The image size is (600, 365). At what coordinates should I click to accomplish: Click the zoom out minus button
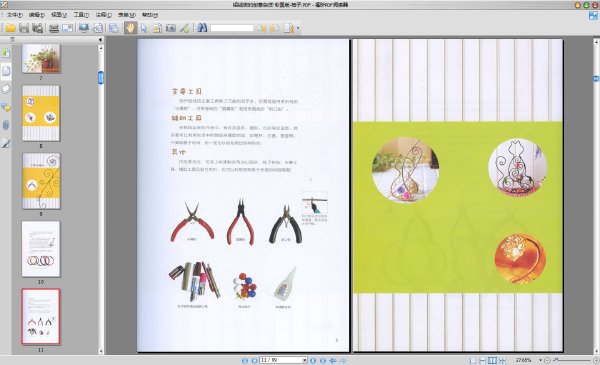[x=547, y=360]
